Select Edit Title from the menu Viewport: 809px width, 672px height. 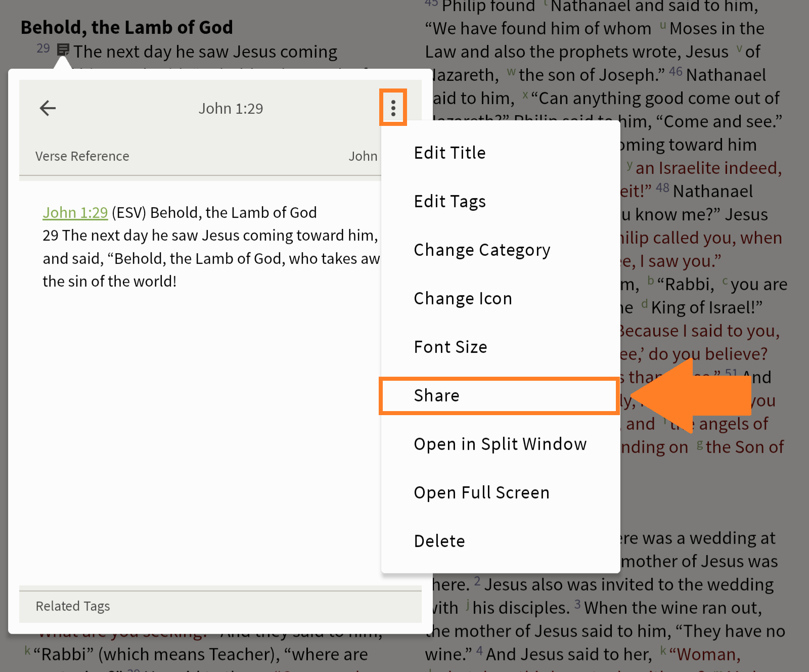pyautogui.click(x=450, y=153)
